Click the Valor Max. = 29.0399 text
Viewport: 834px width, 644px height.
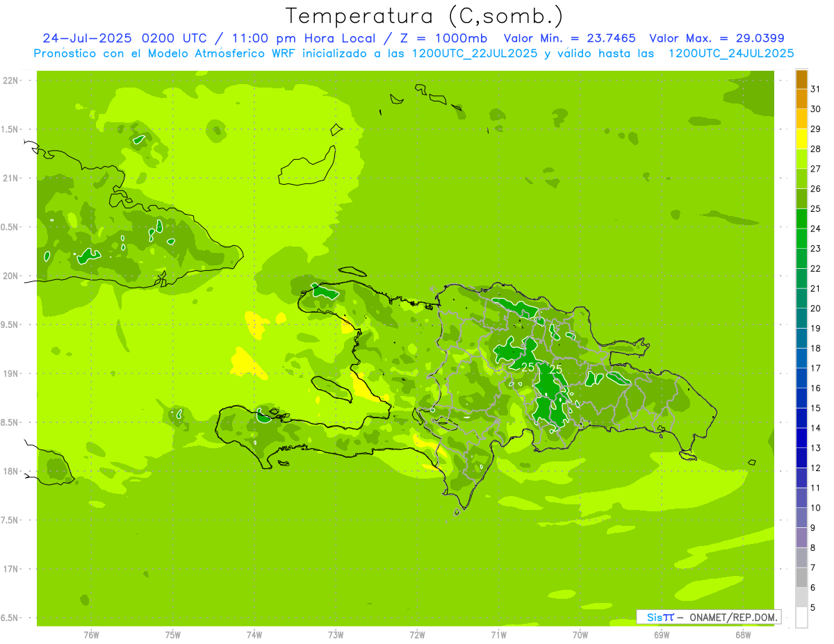tap(717, 38)
